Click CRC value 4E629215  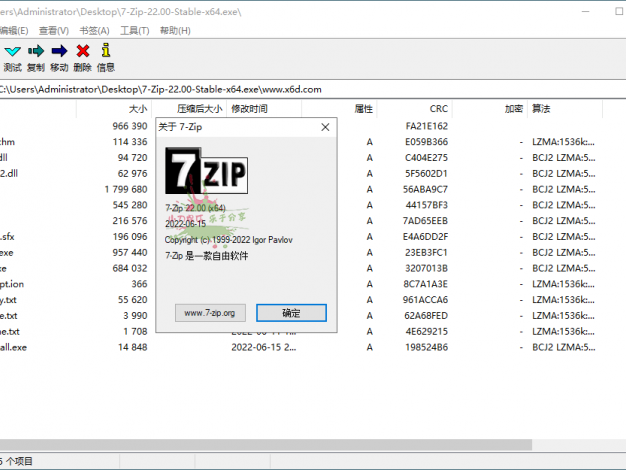[426, 332]
